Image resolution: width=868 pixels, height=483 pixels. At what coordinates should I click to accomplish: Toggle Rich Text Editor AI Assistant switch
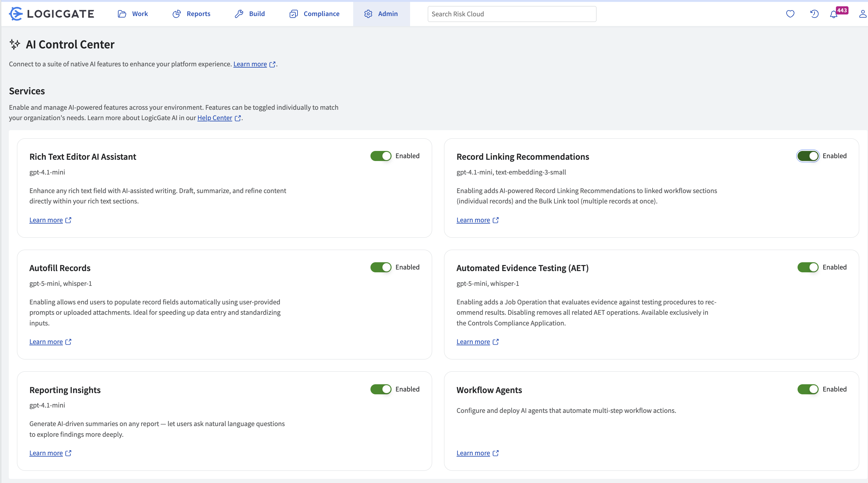point(381,156)
